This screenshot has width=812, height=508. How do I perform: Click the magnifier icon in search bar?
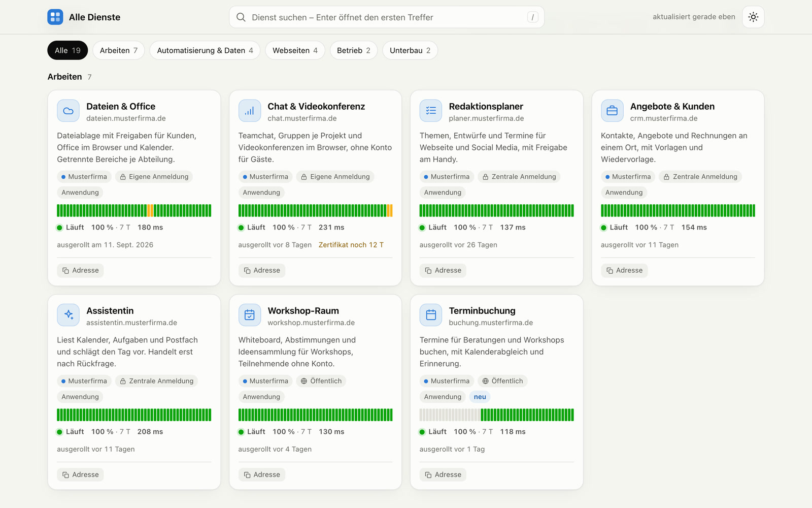pyautogui.click(x=241, y=17)
